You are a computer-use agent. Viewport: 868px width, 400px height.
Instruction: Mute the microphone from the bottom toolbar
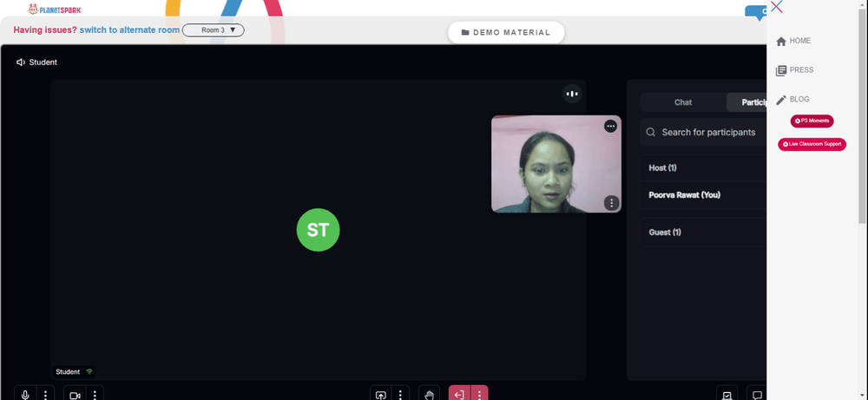(x=25, y=395)
